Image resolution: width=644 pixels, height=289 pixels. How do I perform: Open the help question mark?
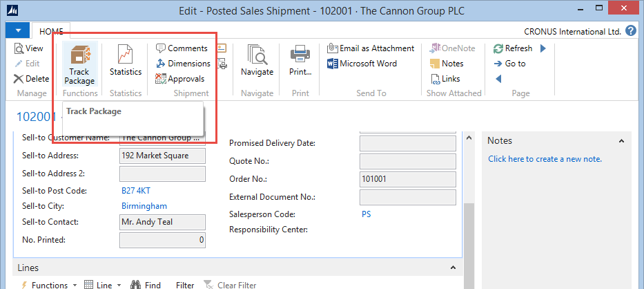(630, 31)
